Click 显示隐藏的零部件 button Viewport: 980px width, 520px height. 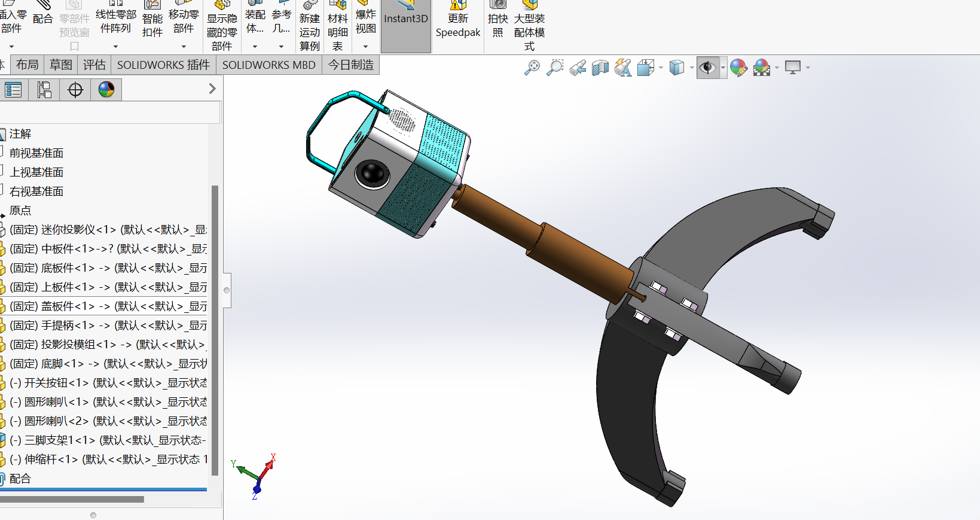pyautogui.click(x=222, y=25)
